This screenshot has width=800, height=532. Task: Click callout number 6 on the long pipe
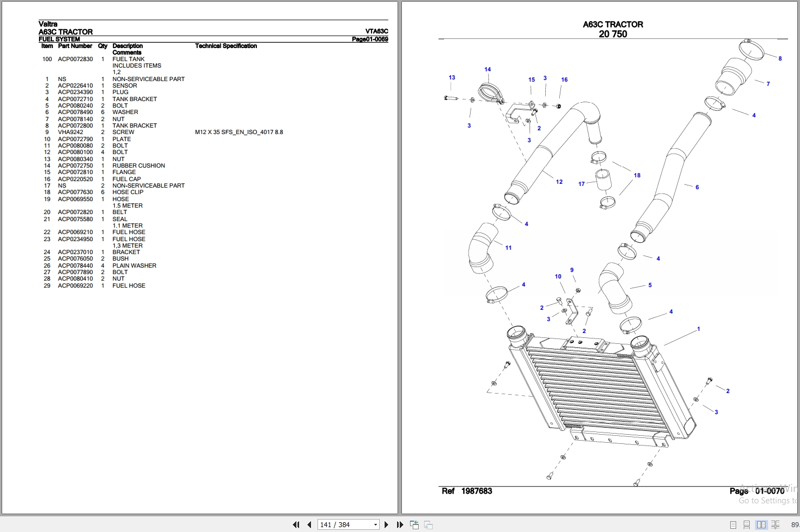coord(697,187)
